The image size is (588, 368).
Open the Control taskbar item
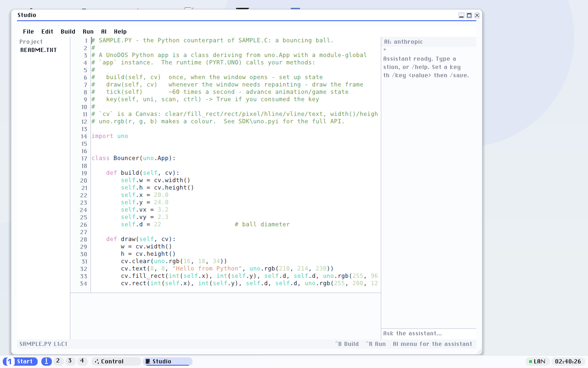(116, 362)
